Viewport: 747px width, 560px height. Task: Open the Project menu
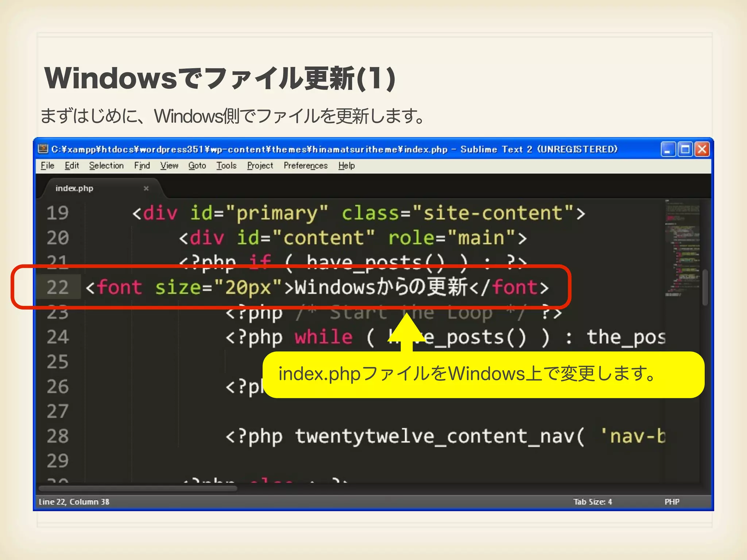(260, 166)
